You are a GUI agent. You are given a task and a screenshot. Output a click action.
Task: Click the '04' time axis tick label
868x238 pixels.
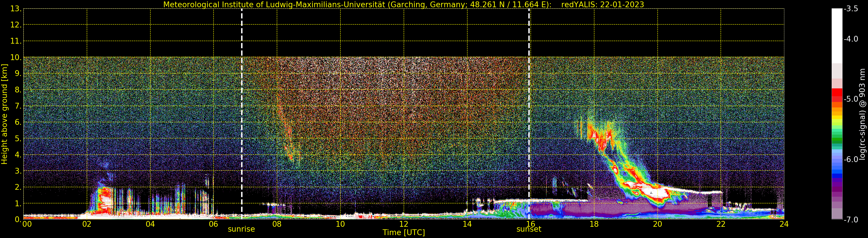(x=150, y=224)
